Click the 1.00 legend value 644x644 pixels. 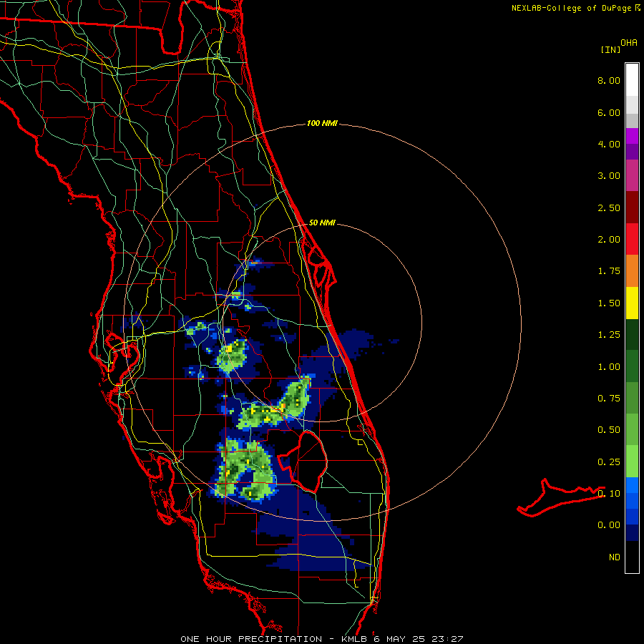point(609,367)
